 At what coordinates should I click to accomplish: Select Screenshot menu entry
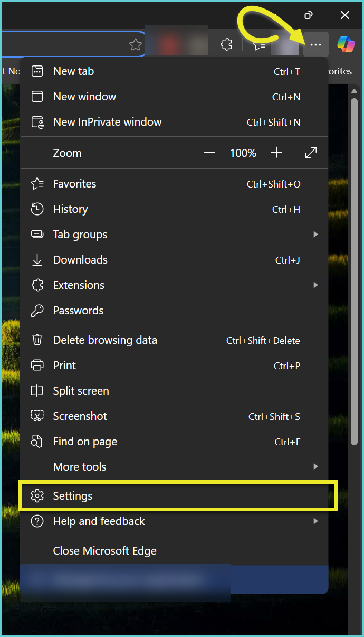[174, 416]
